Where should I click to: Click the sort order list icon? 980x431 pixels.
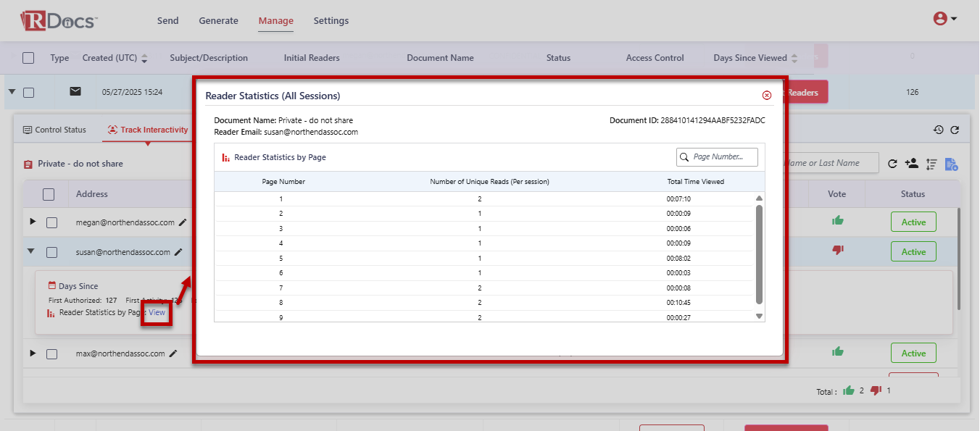pyautogui.click(x=932, y=164)
